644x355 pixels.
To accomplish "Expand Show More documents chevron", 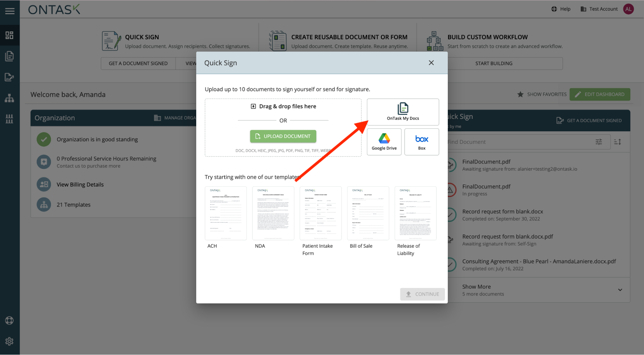I will coord(620,290).
